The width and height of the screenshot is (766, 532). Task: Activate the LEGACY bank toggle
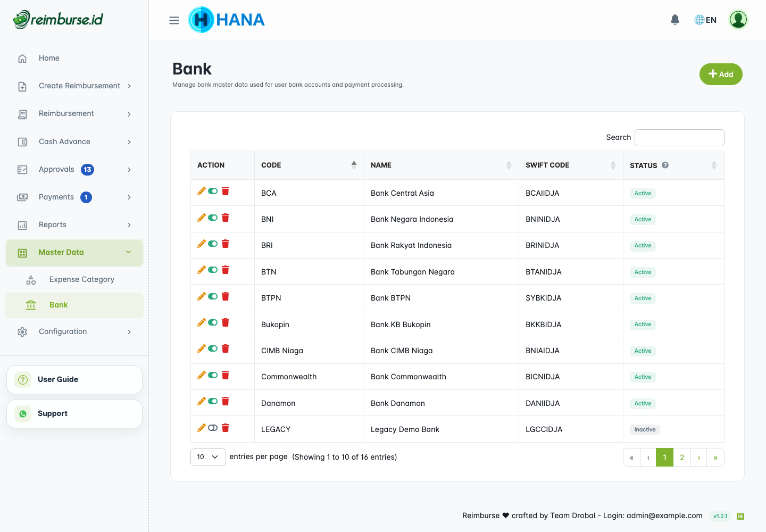[x=213, y=428]
